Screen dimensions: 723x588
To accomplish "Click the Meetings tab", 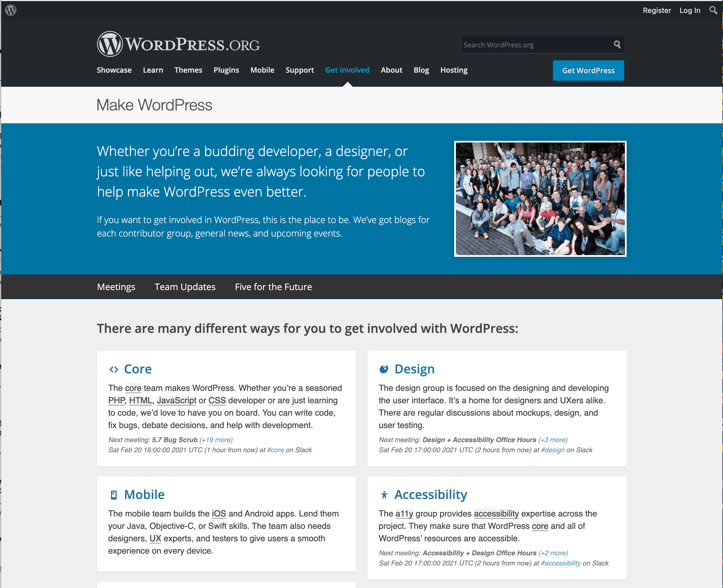I will [116, 286].
